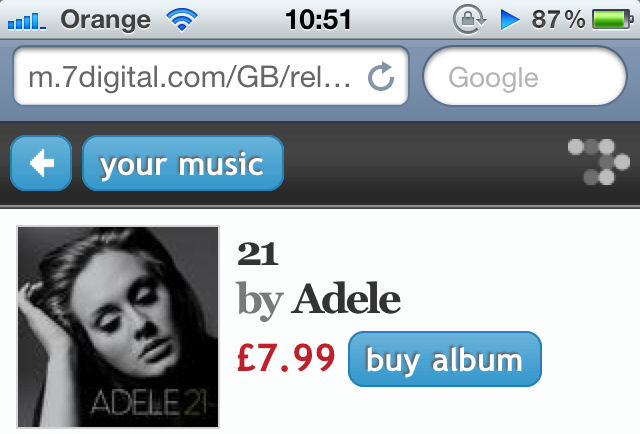The width and height of the screenshot is (640, 434).
Task: Open the Adele artist name link
Action: (345, 299)
